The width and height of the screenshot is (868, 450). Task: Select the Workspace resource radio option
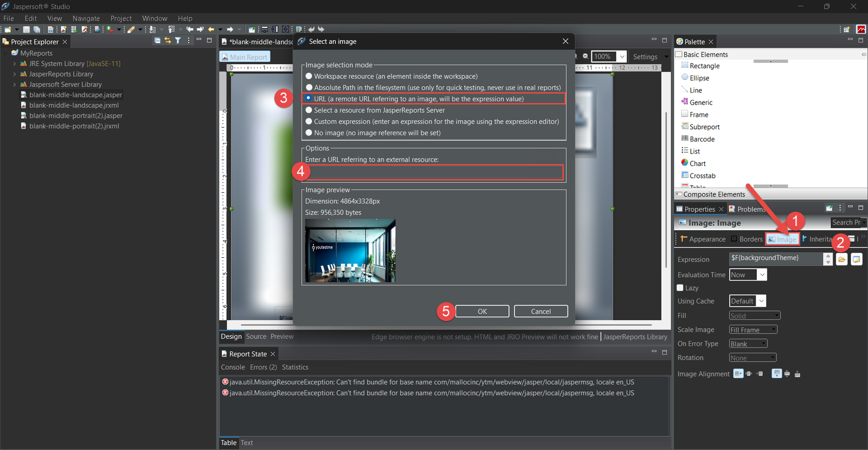click(309, 77)
